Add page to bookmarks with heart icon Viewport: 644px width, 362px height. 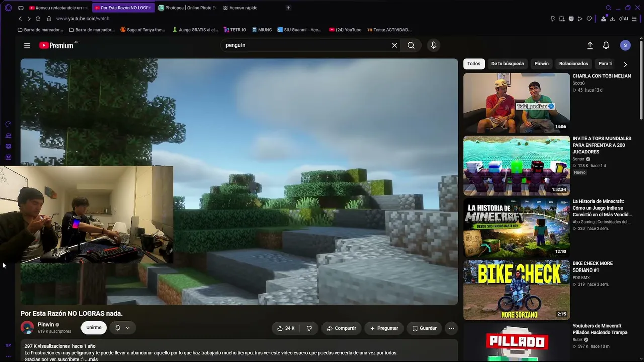[x=589, y=19]
